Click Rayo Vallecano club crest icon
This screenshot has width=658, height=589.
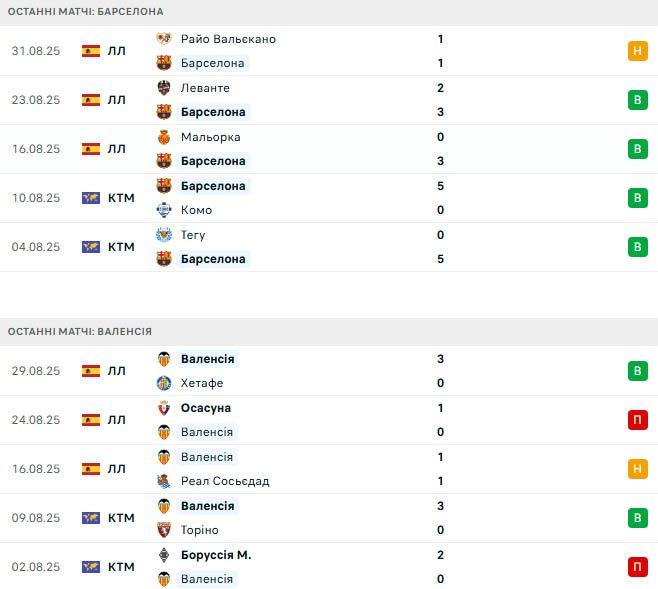tap(165, 39)
